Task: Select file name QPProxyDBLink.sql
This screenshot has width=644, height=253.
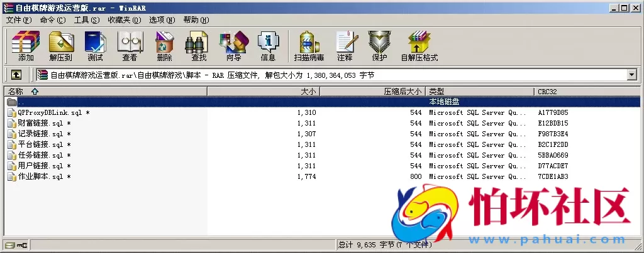Action: pos(54,112)
